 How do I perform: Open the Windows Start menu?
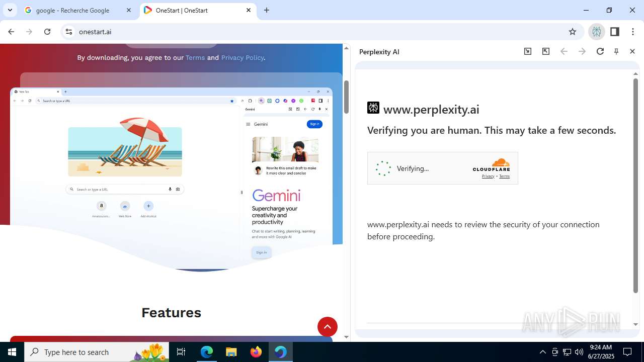(x=12, y=352)
